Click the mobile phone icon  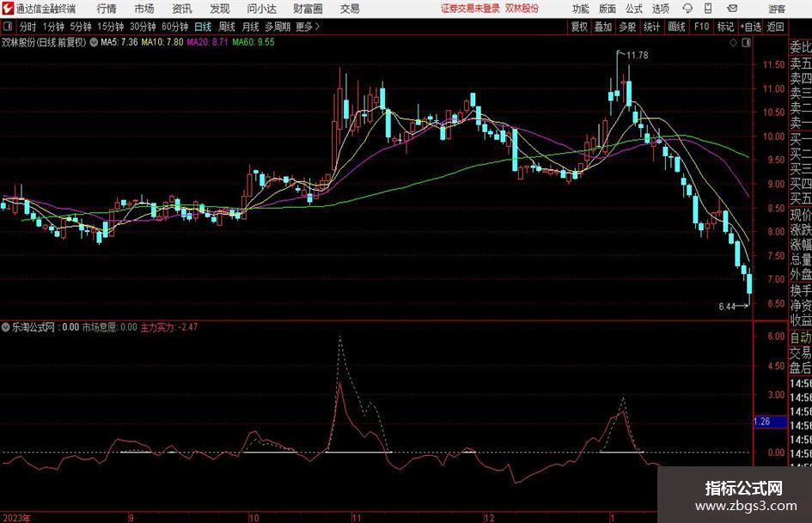[x=708, y=9]
